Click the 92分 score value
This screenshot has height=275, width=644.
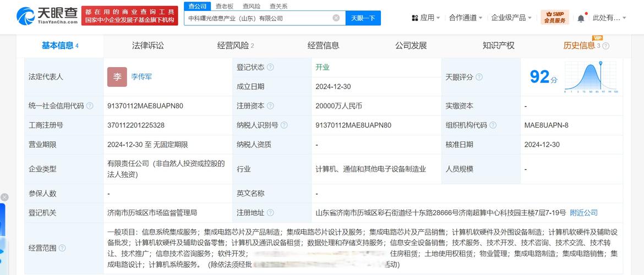pyautogui.click(x=543, y=77)
